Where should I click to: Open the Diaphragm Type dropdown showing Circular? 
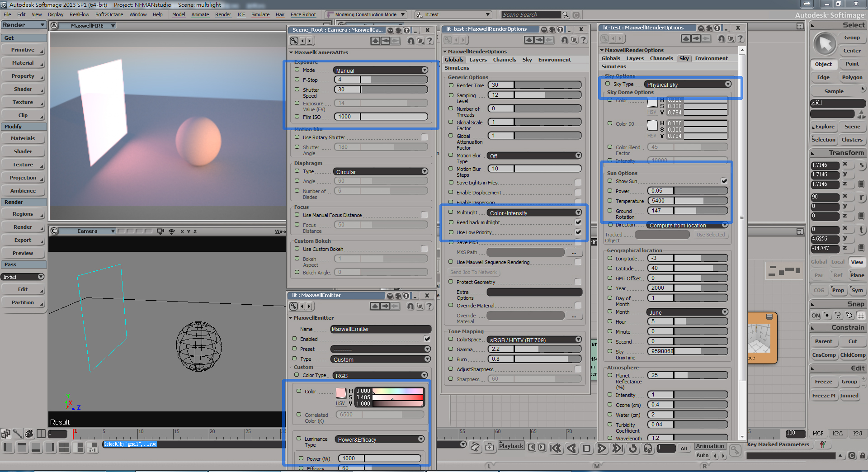381,172
